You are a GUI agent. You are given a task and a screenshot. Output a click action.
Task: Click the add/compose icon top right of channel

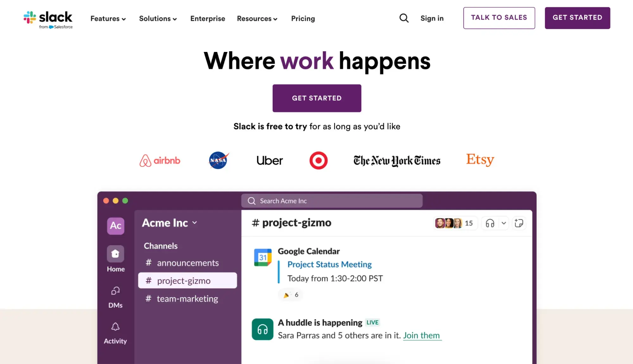[x=519, y=223]
